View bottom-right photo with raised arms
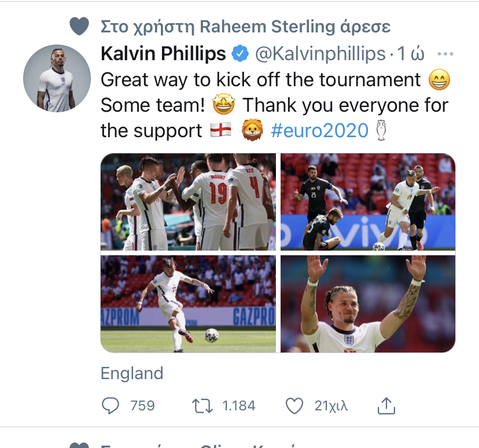This screenshot has height=448, width=479. 368,304
